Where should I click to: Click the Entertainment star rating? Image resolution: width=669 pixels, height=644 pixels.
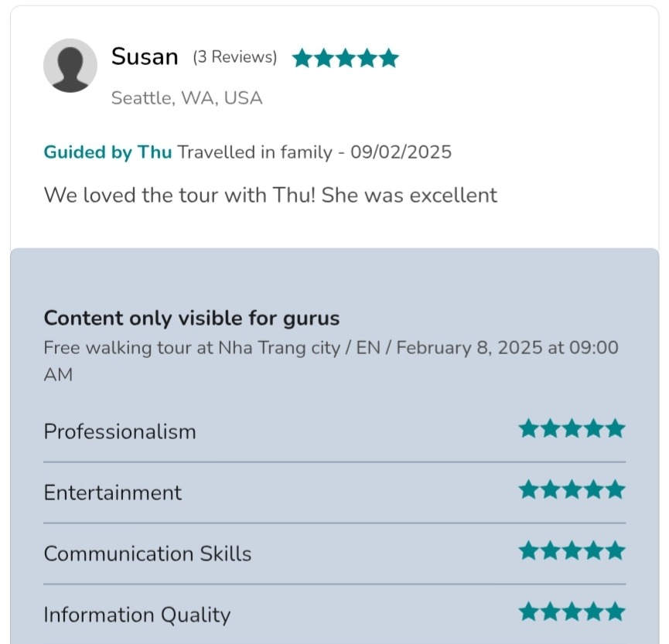(572, 489)
